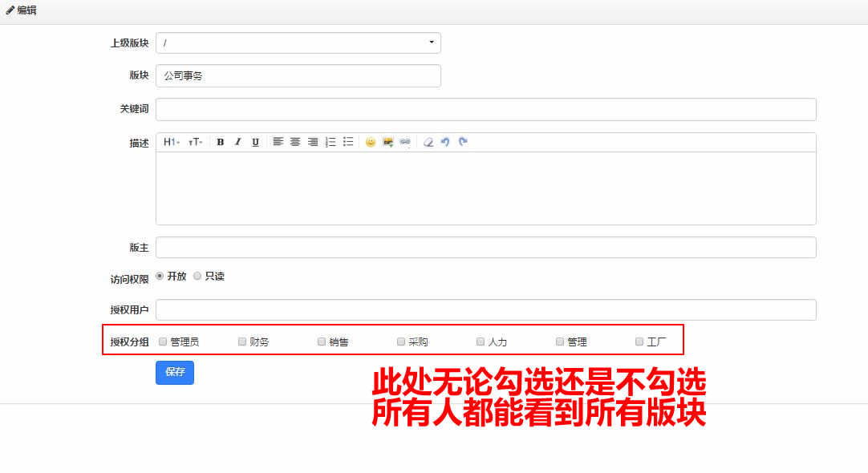Check the 管理员 group checkbox
The width and height of the screenshot is (868, 473).
[x=163, y=342]
